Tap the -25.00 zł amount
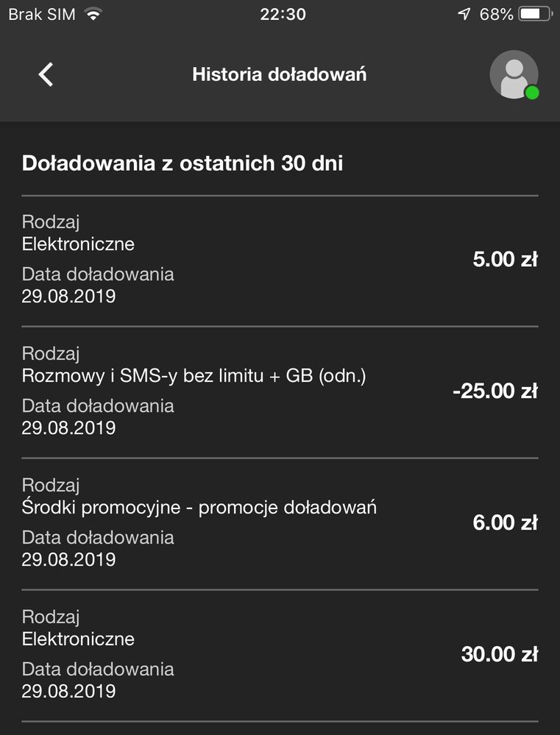Image resolution: width=560 pixels, height=735 pixels. [495, 391]
